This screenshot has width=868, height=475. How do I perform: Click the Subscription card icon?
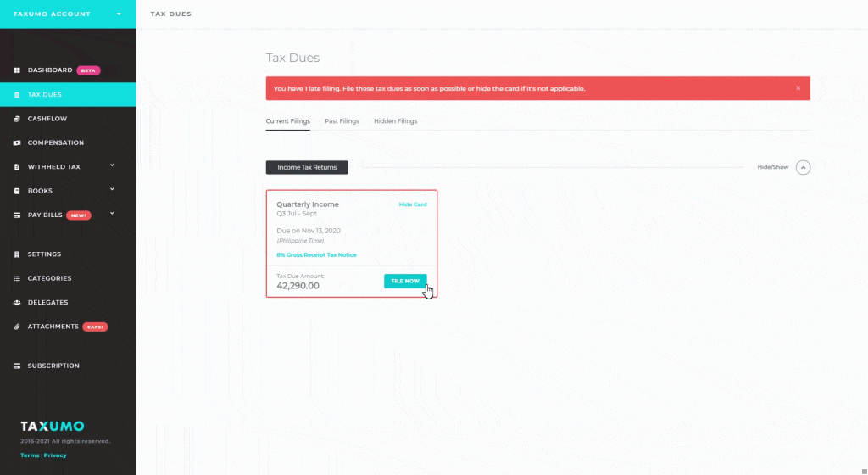[x=17, y=366]
